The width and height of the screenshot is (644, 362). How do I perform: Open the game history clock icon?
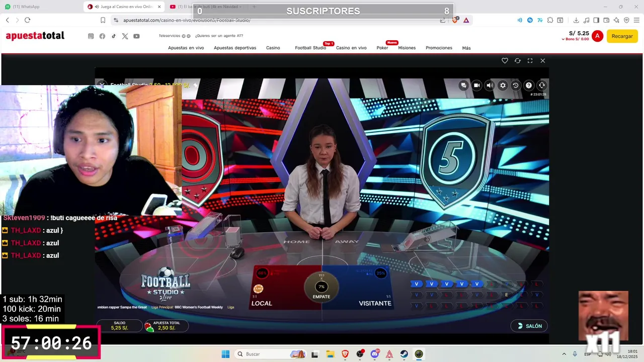(516, 85)
